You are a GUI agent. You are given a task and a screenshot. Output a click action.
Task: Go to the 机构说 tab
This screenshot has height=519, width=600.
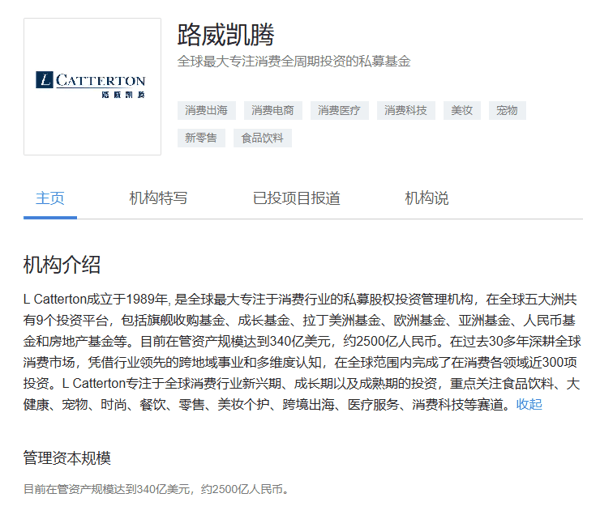pyautogui.click(x=427, y=198)
